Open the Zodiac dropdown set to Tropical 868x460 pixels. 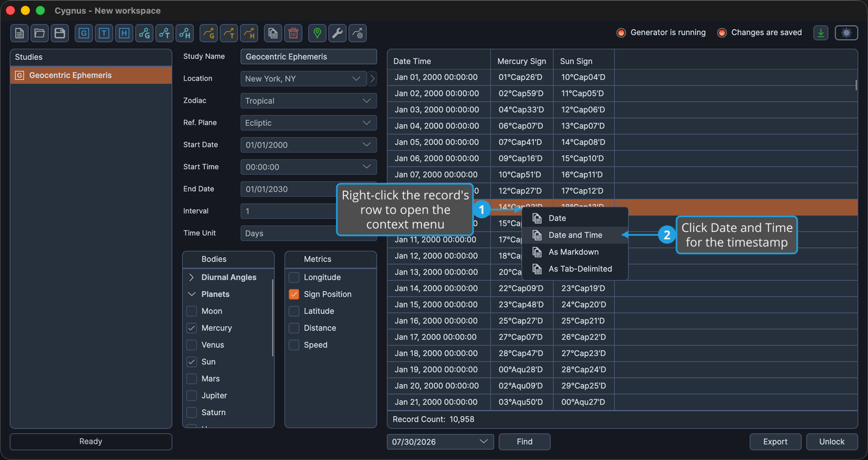coord(309,101)
